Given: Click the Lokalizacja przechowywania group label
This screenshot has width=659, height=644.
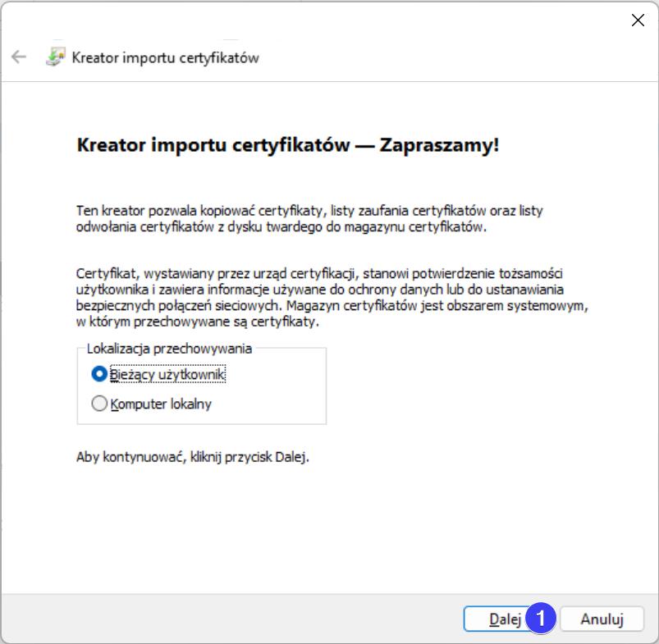Looking at the screenshot, I should pyautogui.click(x=169, y=349).
